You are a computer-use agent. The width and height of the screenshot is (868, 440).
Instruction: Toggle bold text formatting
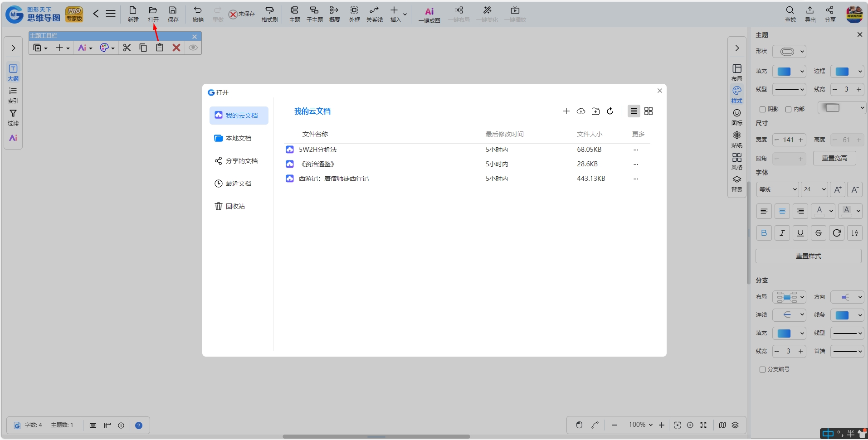pos(764,233)
